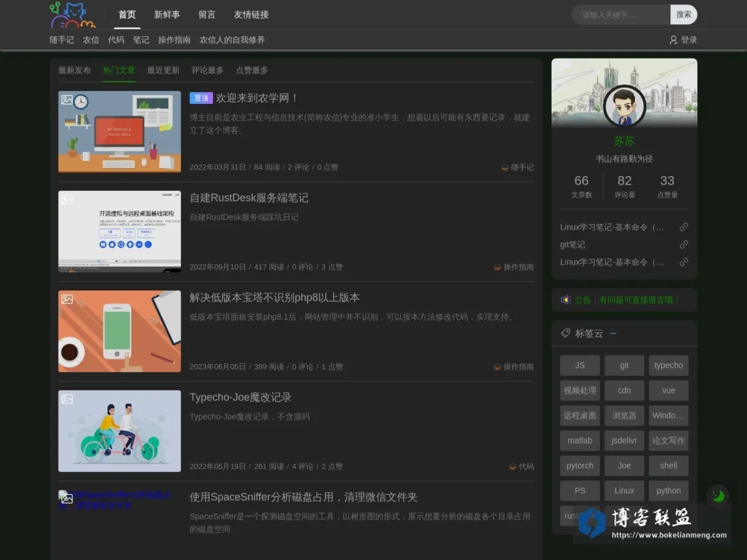The height and width of the screenshot is (560, 747).
Task: Click the link icon next to git笔记
Action: tap(684, 245)
